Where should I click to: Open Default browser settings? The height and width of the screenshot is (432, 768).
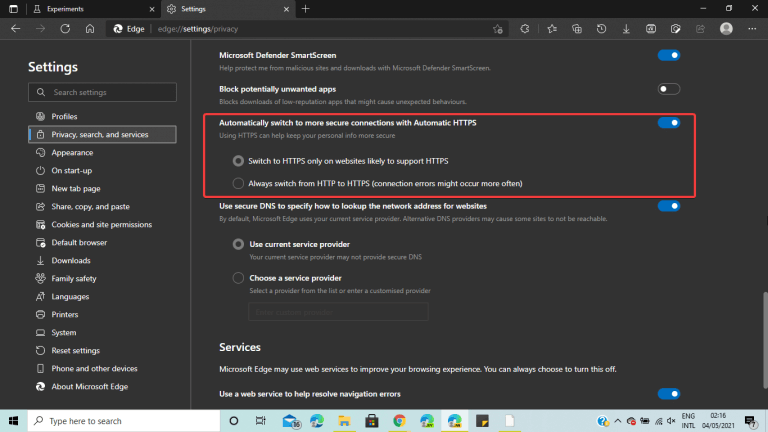[x=102, y=242]
